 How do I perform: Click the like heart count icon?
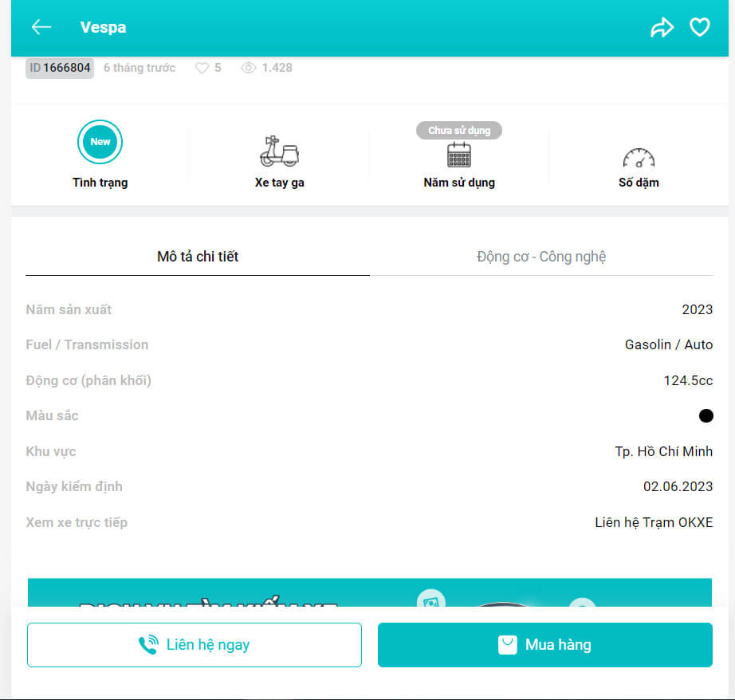pos(202,68)
